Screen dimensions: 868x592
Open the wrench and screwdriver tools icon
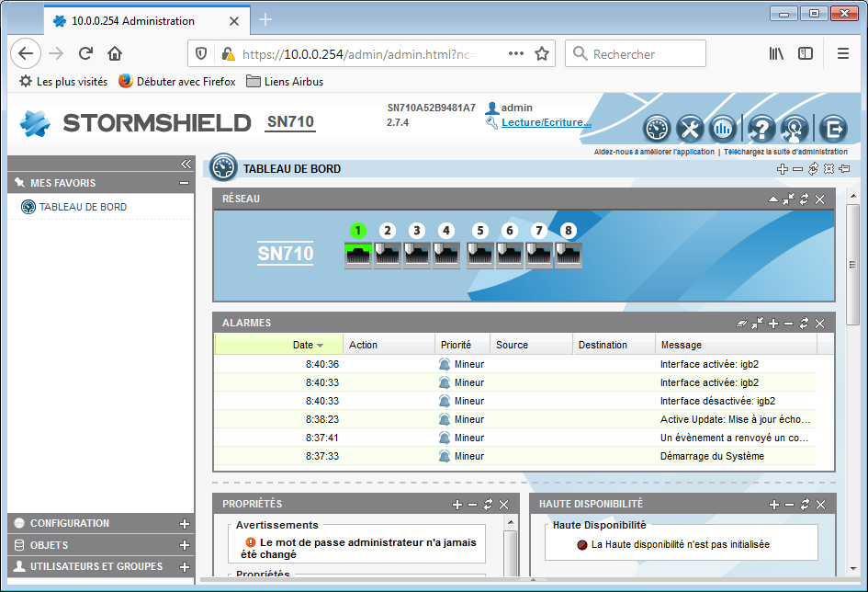click(690, 128)
